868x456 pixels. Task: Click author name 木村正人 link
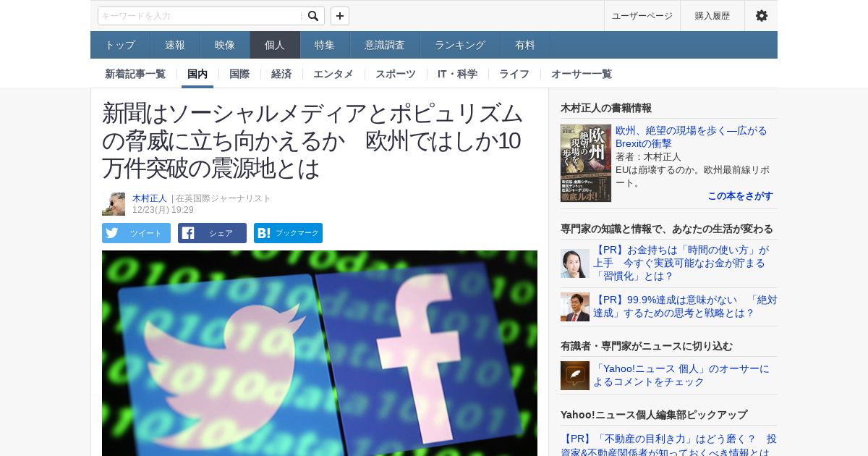(x=150, y=198)
